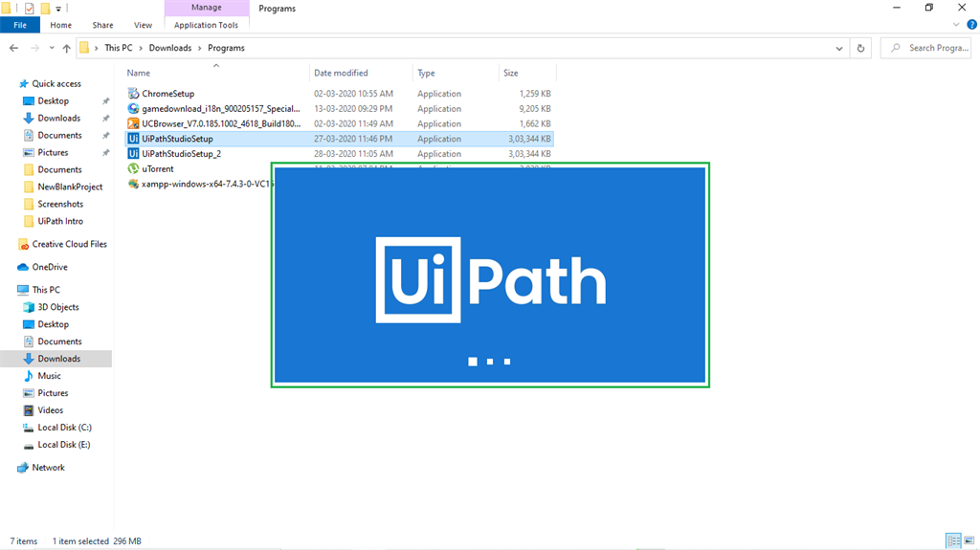980x550 pixels.
Task: Select UiPathStudioSetup_2 file icon
Action: [133, 154]
